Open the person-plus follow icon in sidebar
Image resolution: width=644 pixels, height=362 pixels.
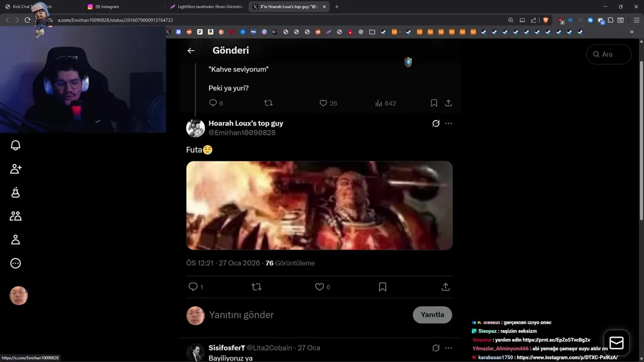(x=16, y=169)
